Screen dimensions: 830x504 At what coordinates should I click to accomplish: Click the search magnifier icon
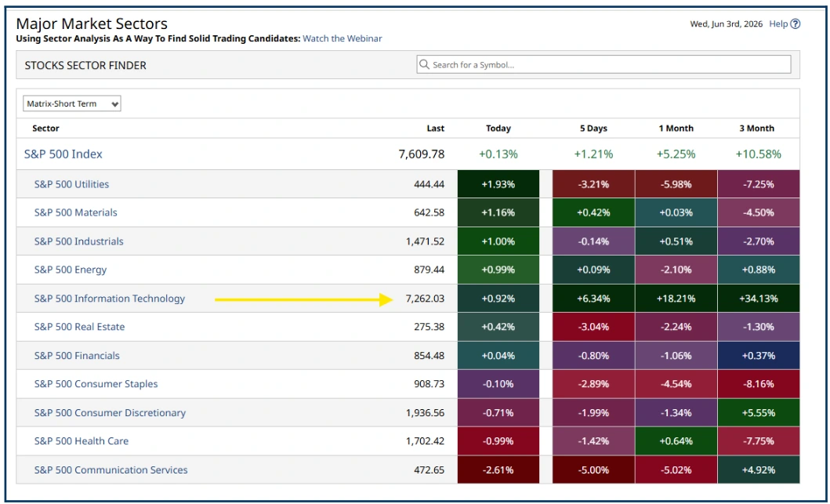click(x=424, y=64)
